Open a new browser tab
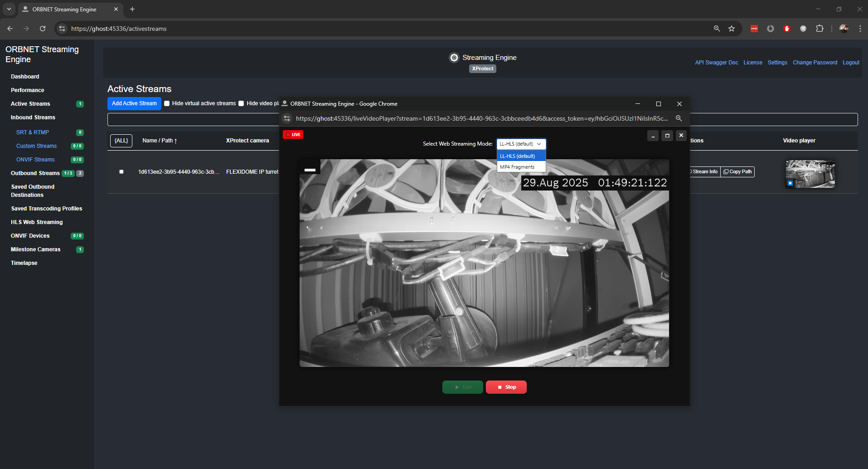The height and width of the screenshot is (469, 868). point(132,9)
